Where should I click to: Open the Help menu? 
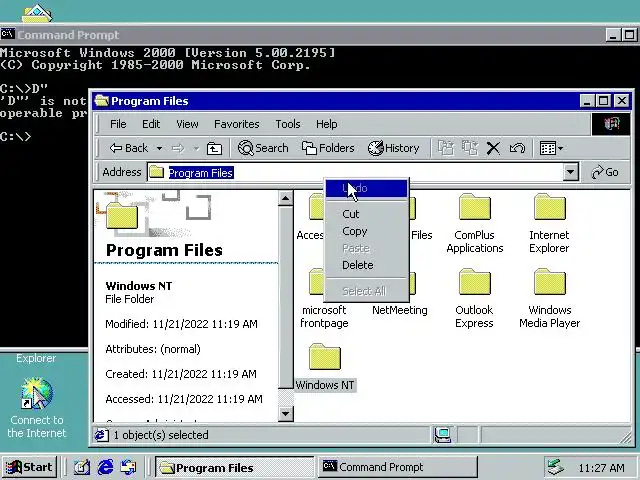point(327,124)
